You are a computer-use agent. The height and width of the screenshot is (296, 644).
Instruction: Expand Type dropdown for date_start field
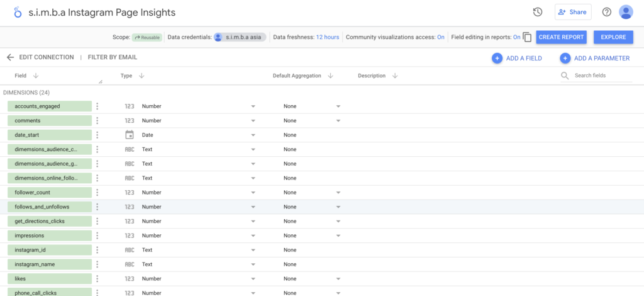click(253, 135)
